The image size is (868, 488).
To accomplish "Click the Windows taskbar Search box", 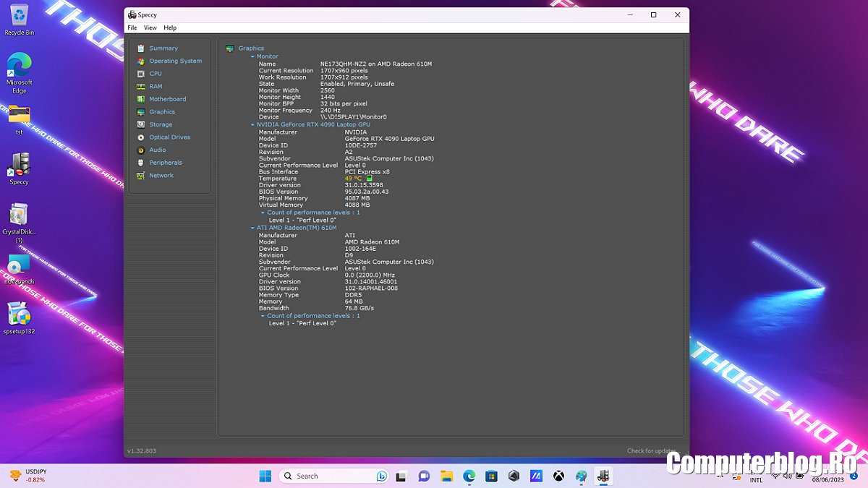I will 325,476.
